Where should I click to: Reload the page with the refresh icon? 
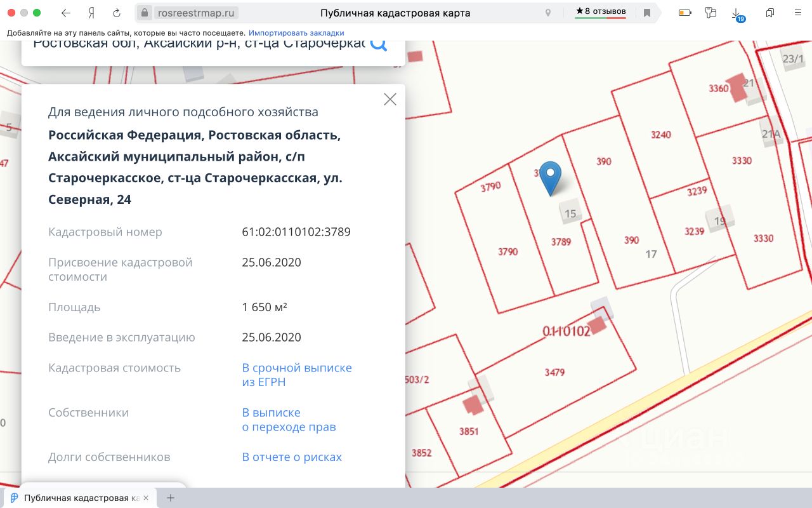pyautogui.click(x=117, y=13)
